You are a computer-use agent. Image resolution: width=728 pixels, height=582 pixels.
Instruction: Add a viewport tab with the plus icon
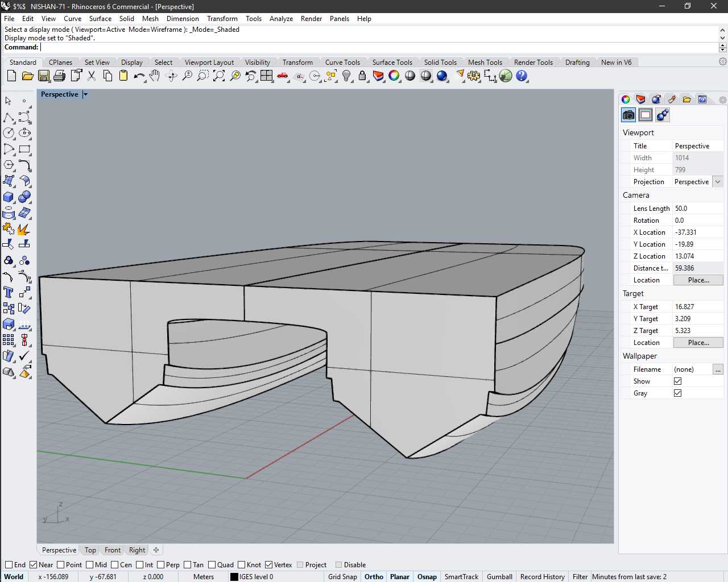156,550
